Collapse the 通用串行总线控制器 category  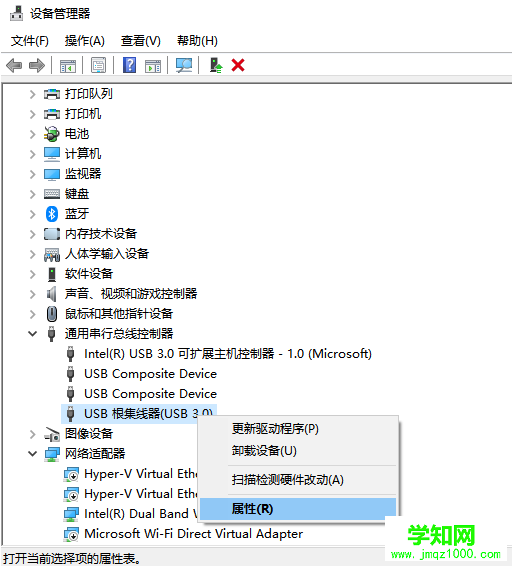tap(32, 334)
